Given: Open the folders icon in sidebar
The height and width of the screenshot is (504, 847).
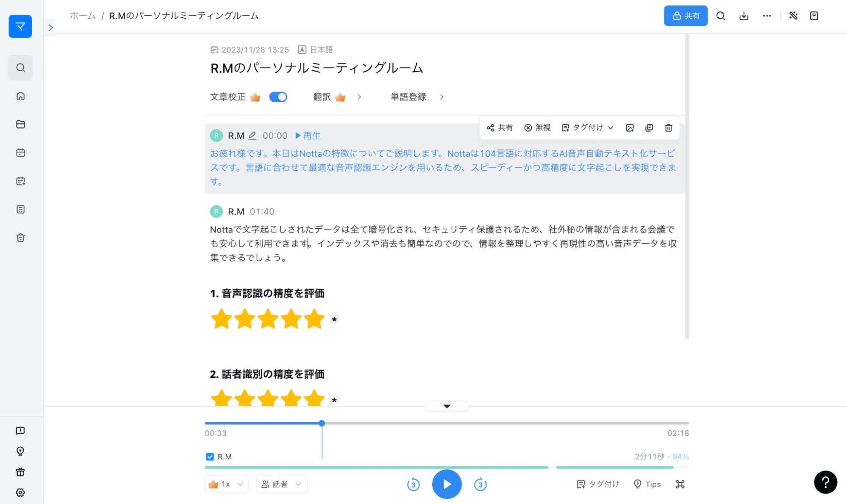Looking at the screenshot, I should [x=20, y=125].
